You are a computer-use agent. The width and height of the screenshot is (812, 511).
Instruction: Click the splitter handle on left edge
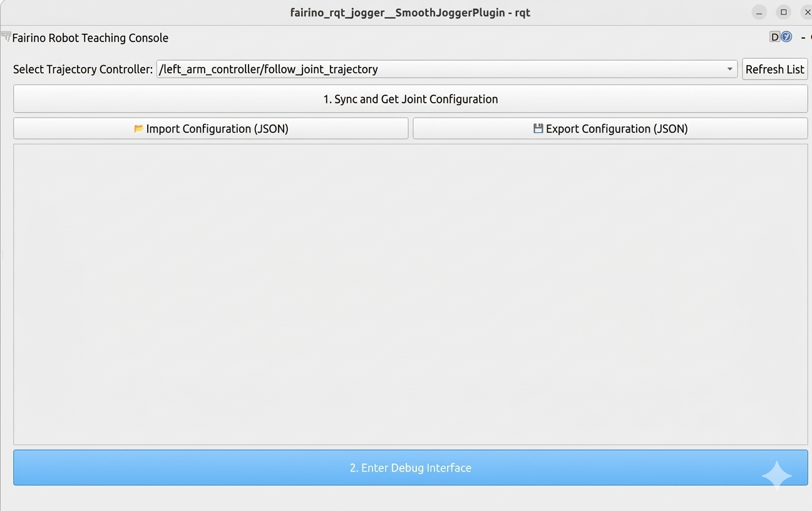coord(3,255)
